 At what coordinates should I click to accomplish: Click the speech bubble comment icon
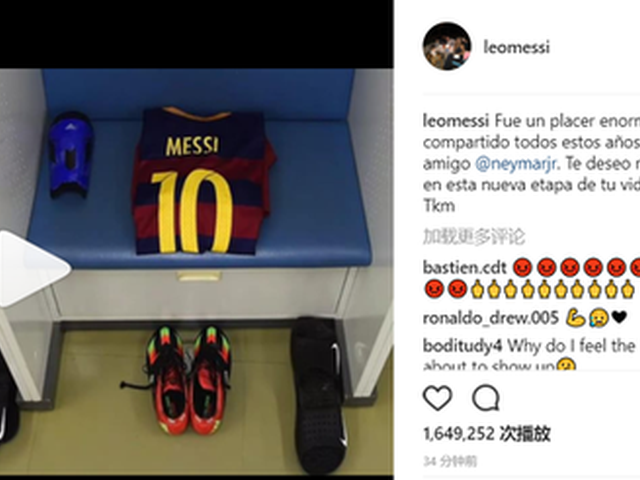[486, 398]
